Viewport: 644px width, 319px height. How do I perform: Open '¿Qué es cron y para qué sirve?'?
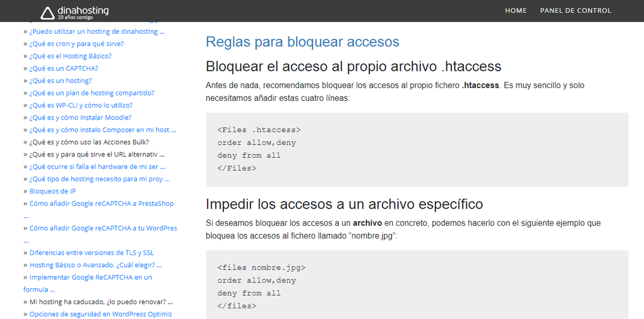point(77,44)
